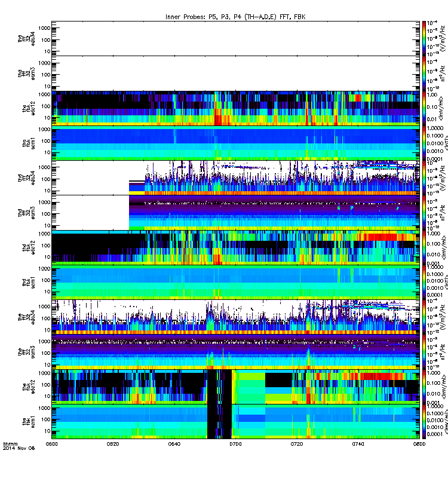The height and width of the screenshot is (478, 448).
Task: Click the 'thd fbk edc12' panel label
Action: point(29,247)
